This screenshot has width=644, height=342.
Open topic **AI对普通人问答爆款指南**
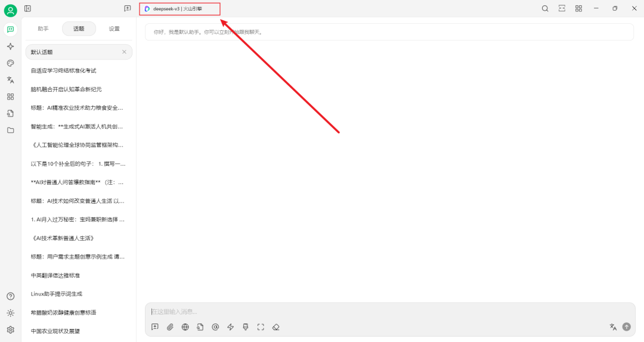coord(79,182)
